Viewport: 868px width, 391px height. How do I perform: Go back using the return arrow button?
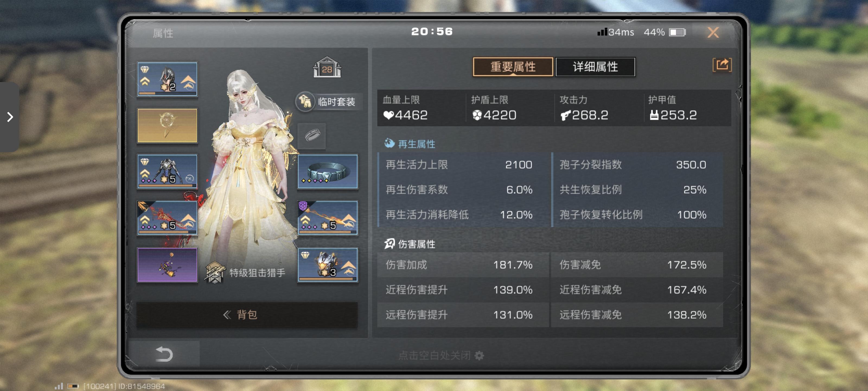(164, 354)
